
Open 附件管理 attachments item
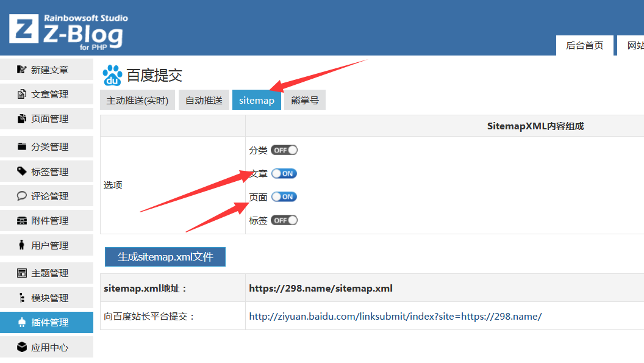point(46,220)
